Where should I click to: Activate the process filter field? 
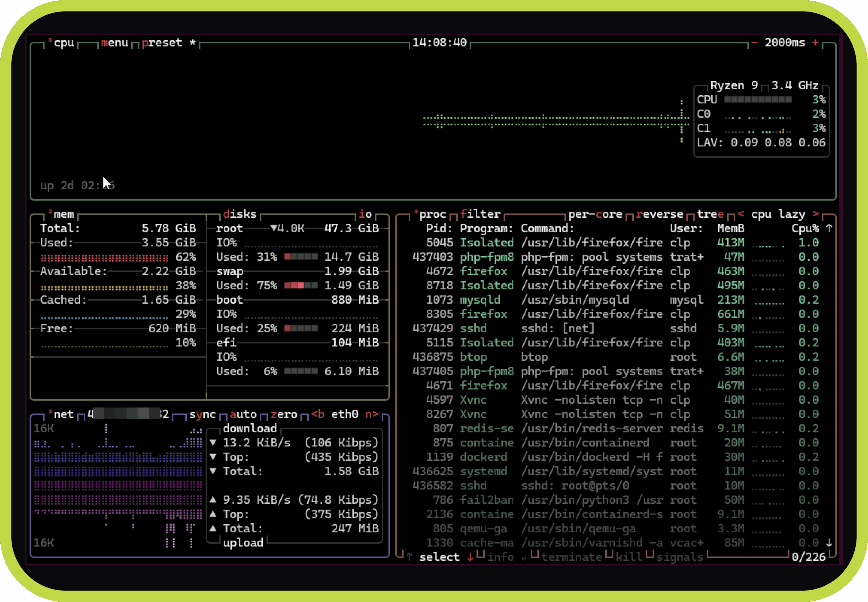click(480, 214)
